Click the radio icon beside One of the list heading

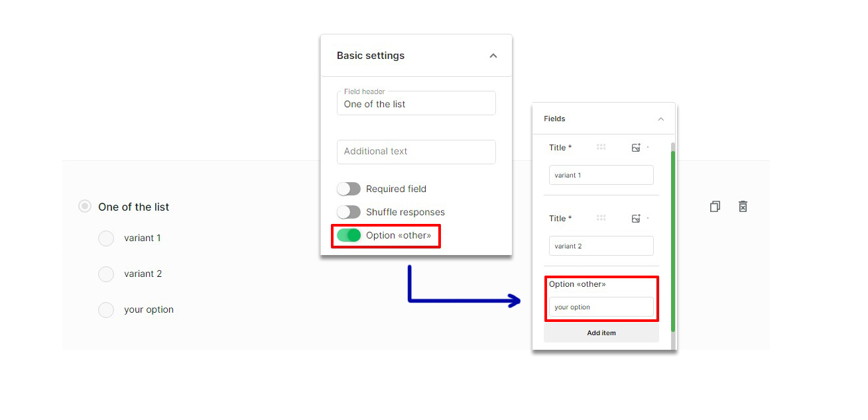tap(85, 207)
